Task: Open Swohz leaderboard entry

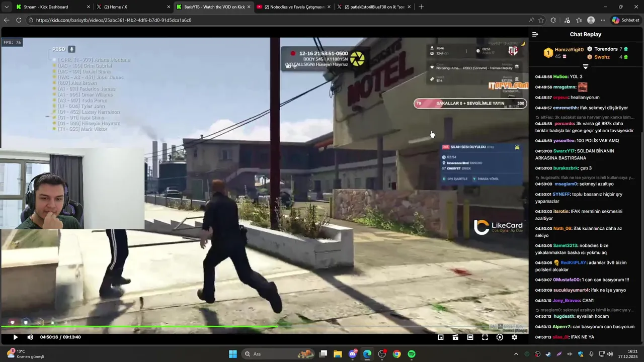Action: (602, 57)
